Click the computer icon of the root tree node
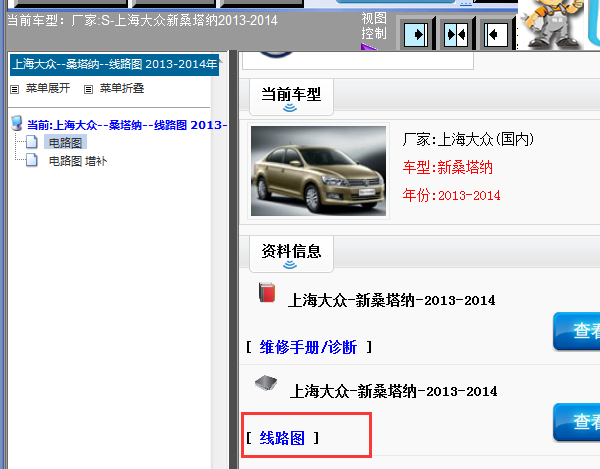This screenshot has width=600, height=469. 17,123
